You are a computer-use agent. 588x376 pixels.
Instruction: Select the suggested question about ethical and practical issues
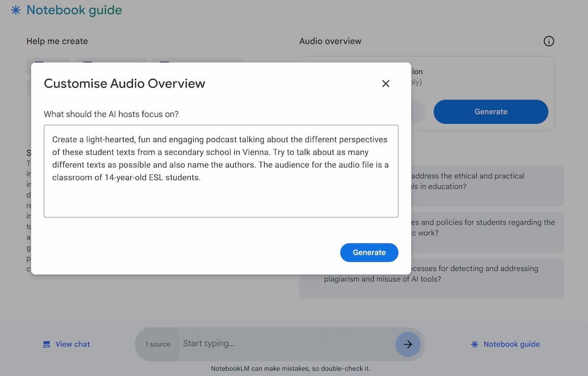click(485, 181)
